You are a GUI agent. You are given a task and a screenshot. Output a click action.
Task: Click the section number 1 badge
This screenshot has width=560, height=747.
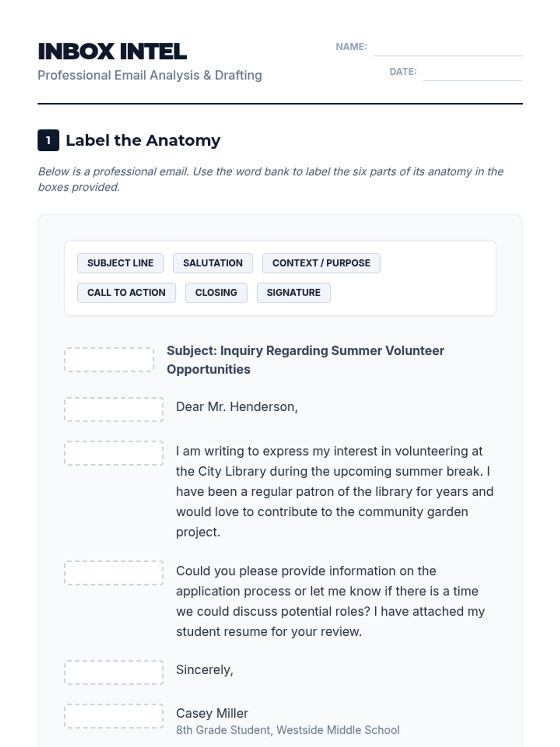click(x=48, y=140)
